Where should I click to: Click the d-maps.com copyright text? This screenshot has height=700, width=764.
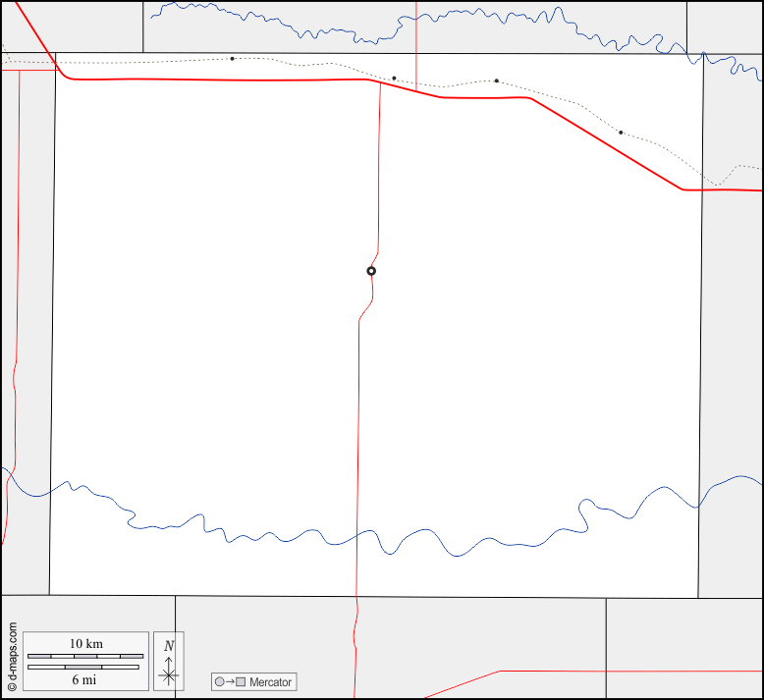pos(12,657)
